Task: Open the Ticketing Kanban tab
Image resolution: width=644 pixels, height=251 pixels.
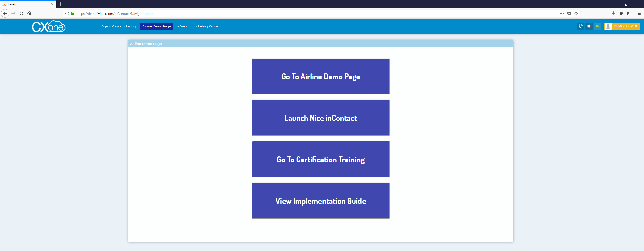Action: coord(207,26)
